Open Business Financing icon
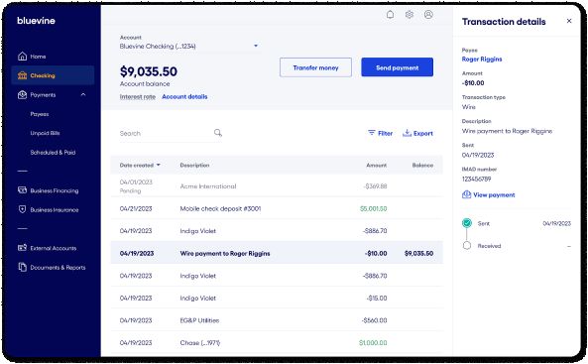Screen dimensions: 588x364 point(23,190)
